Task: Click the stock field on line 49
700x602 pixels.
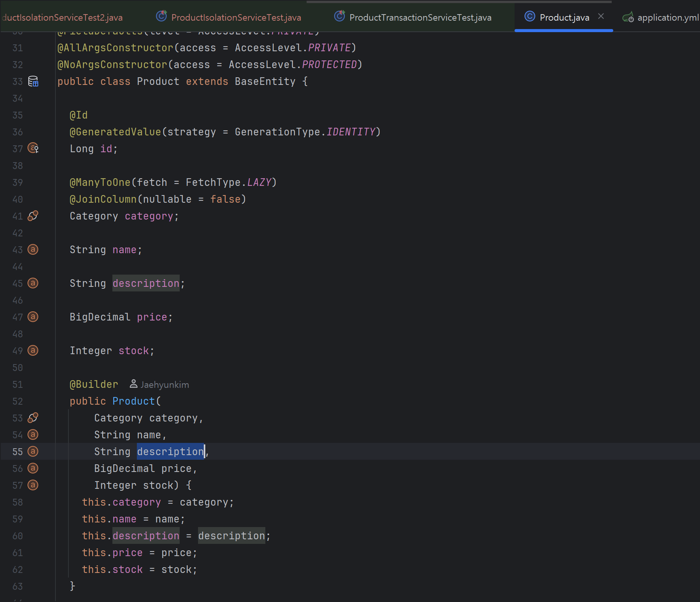Action: 134,351
